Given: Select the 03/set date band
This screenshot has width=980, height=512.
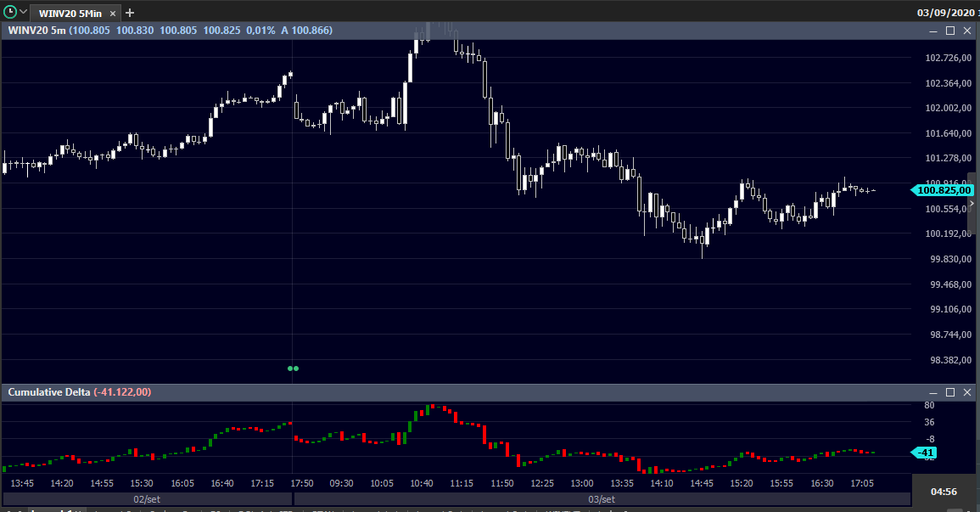Looking at the screenshot, I should (x=602, y=499).
